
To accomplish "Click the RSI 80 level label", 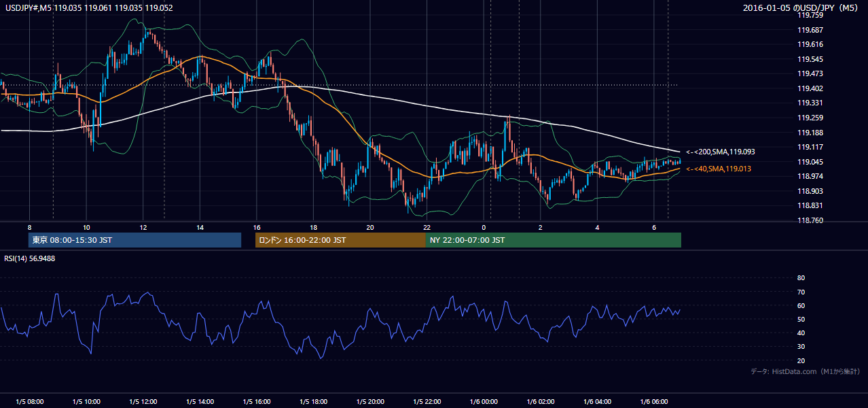I will (x=801, y=278).
